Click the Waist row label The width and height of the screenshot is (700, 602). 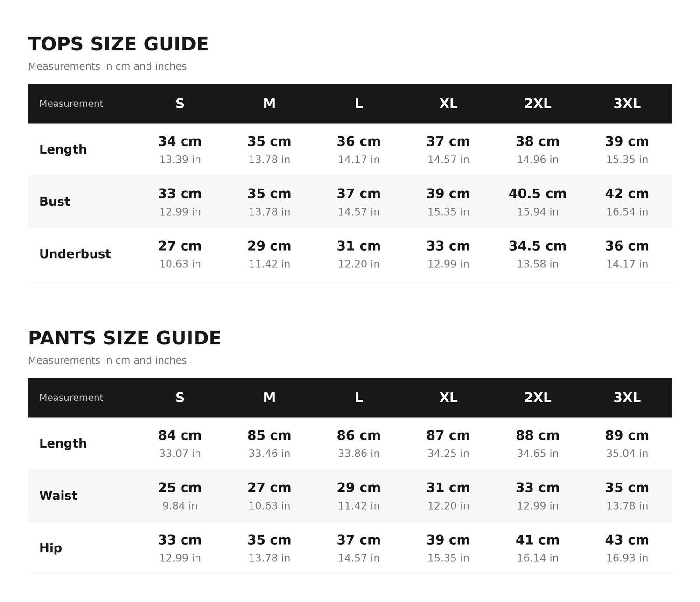(58, 496)
